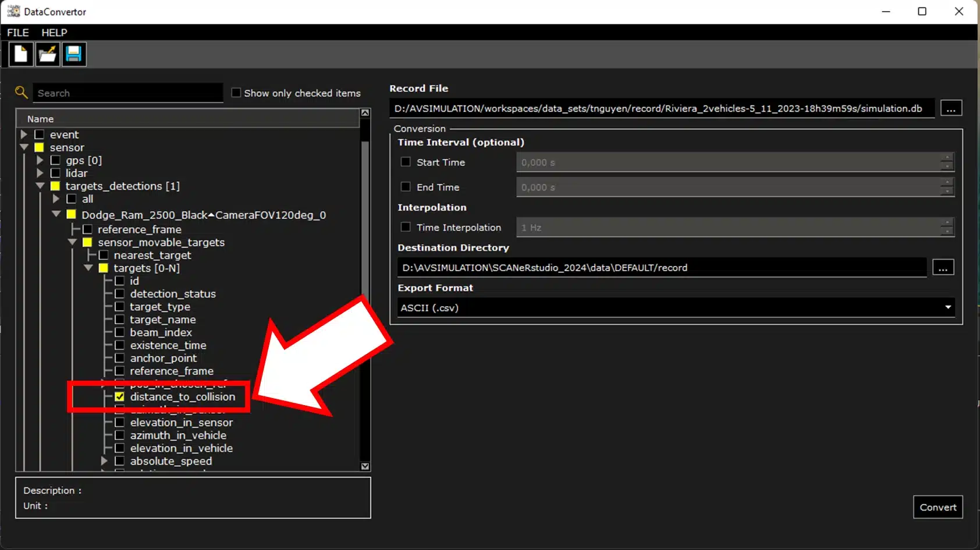Check the azimuth_in_vehicle checkbox

pos(120,435)
